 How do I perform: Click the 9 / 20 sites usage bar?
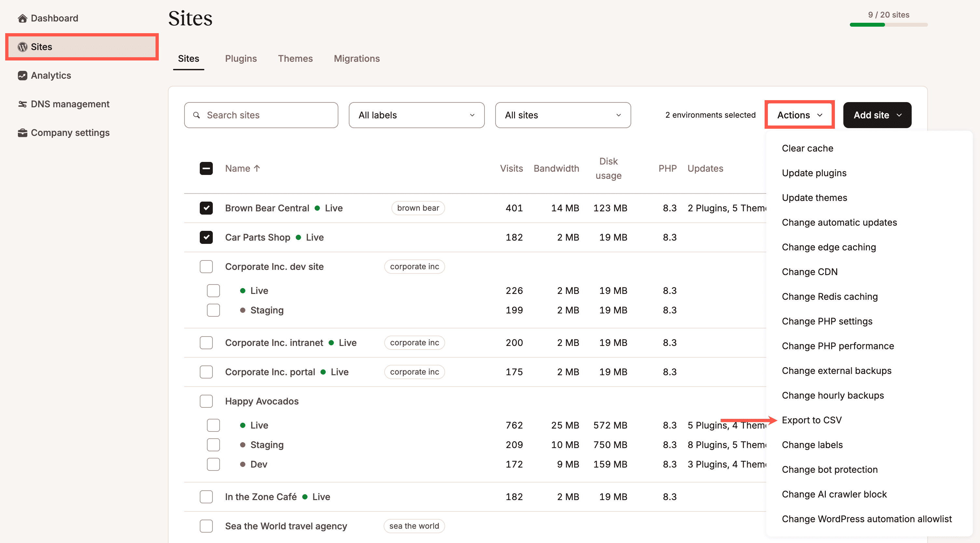[888, 25]
